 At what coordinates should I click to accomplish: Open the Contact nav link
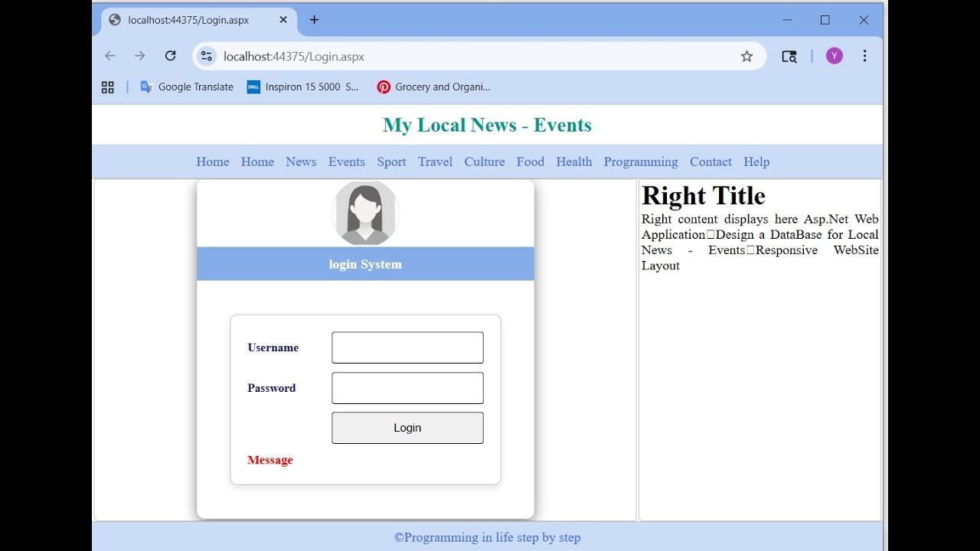coord(710,161)
